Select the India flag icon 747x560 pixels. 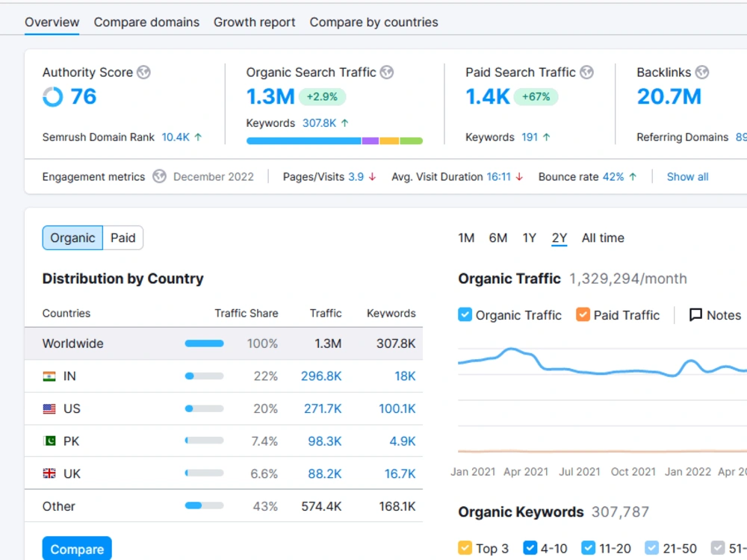click(x=49, y=376)
